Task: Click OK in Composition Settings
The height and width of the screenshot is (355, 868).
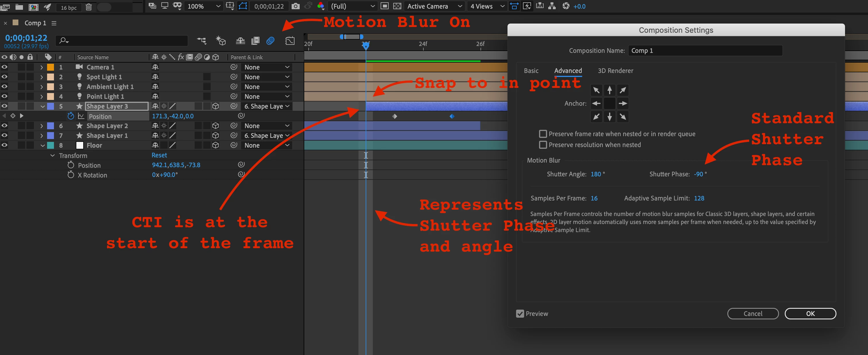Action: coord(810,314)
